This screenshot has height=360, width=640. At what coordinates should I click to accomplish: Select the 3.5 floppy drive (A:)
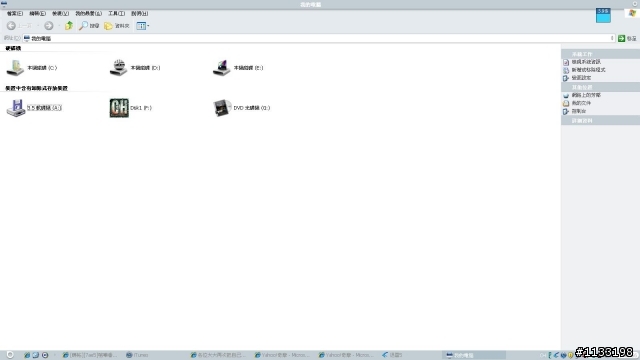pos(34,108)
